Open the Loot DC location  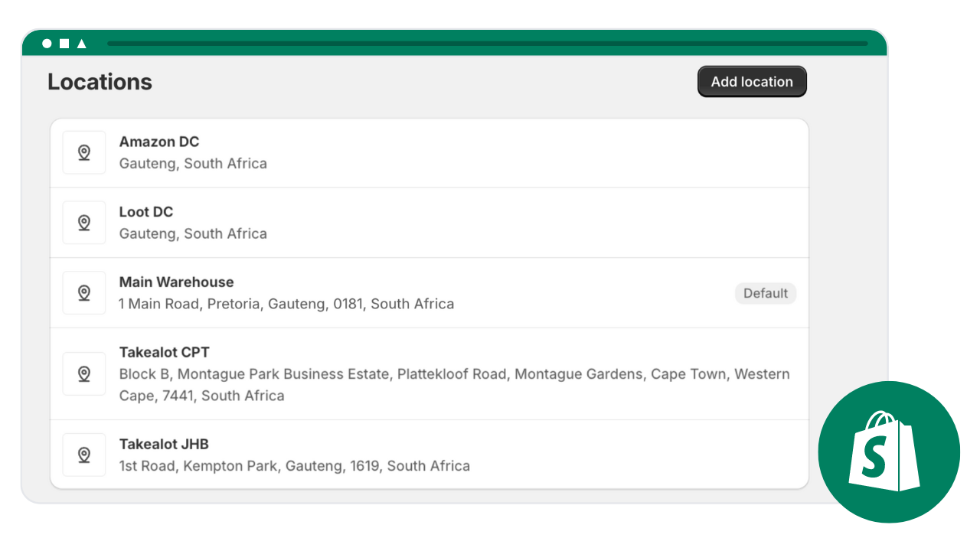[146, 212]
